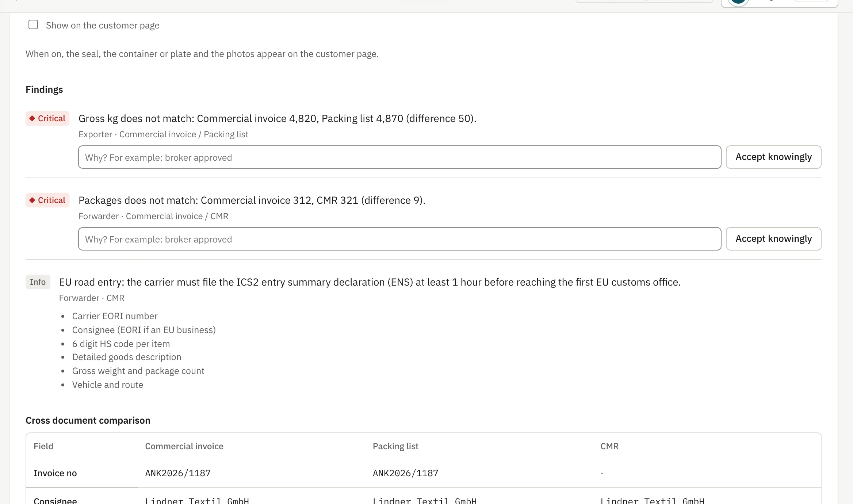Click 'Exporter · Commercial invoice / Packing list' source
This screenshot has height=504, width=853.
(163, 134)
